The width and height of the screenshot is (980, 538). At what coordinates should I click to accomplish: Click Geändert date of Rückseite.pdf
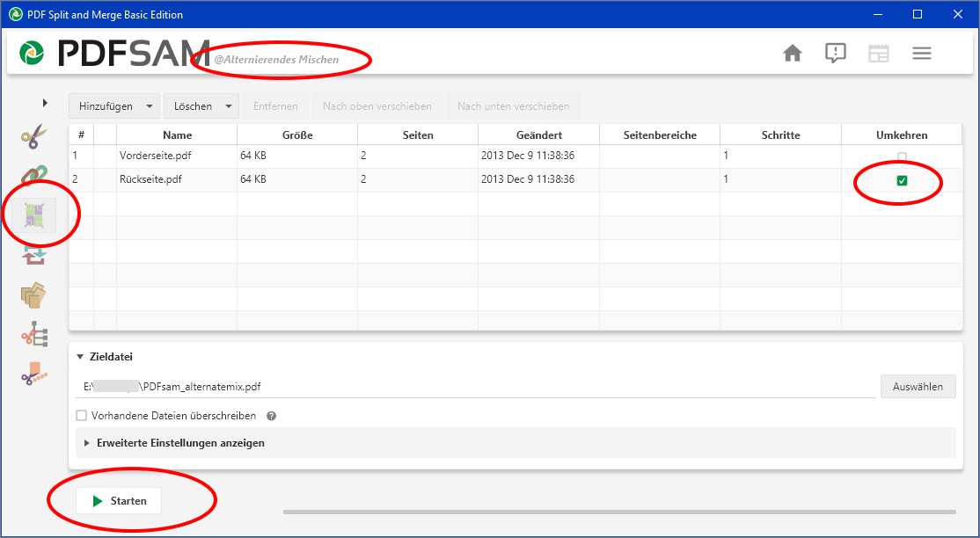point(538,180)
